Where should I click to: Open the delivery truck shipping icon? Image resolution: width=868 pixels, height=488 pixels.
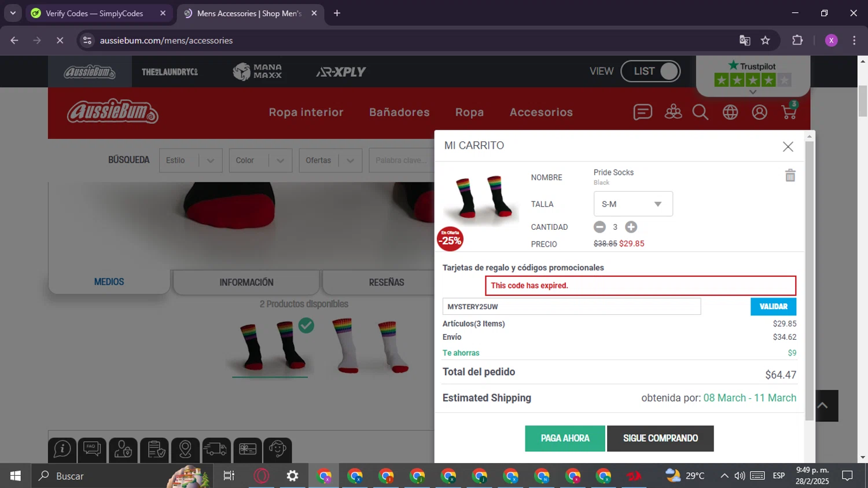tap(216, 449)
